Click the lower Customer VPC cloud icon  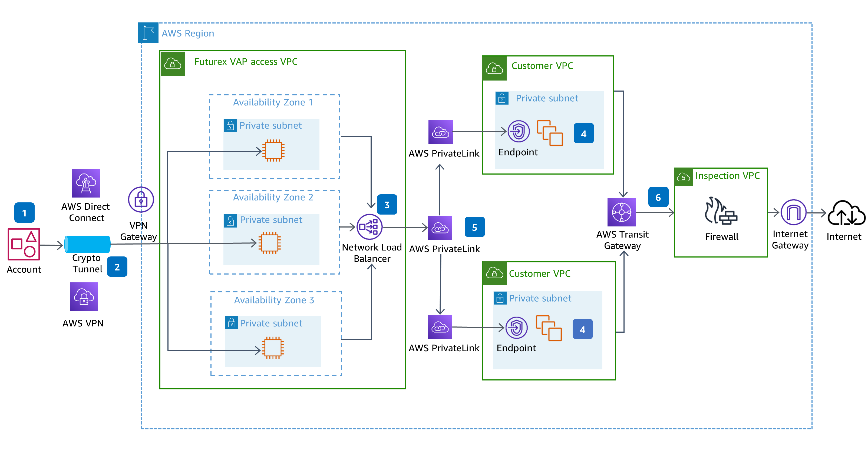click(494, 273)
